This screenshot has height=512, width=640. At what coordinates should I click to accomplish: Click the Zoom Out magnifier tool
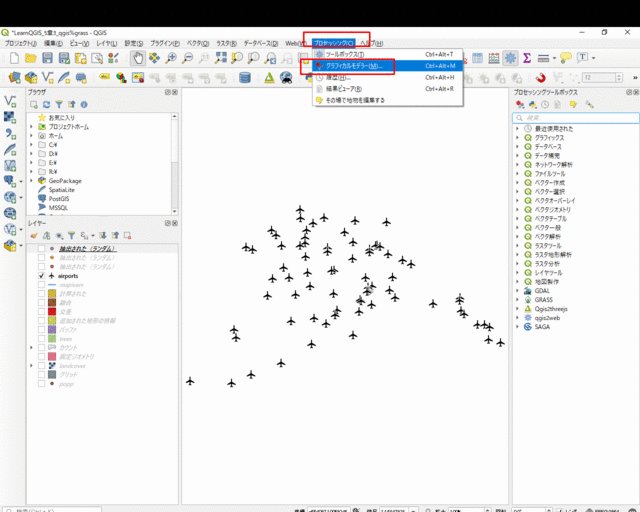(x=187, y=58)
